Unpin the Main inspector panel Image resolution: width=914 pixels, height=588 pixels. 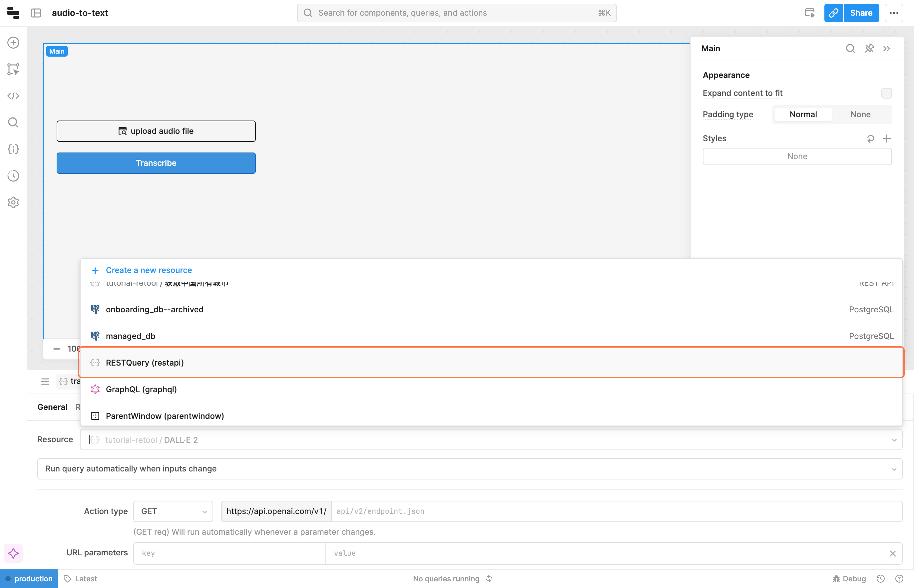click(x=869, y=49)
